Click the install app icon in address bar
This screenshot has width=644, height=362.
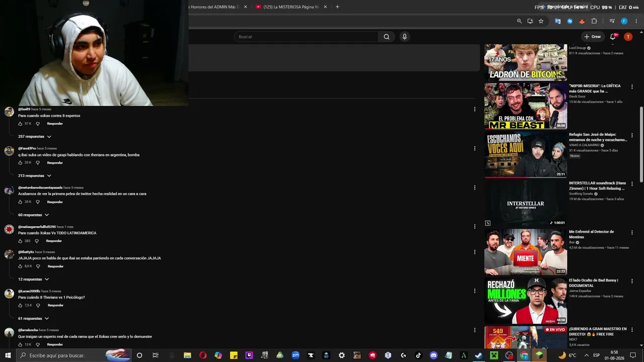tap(530, 21)
